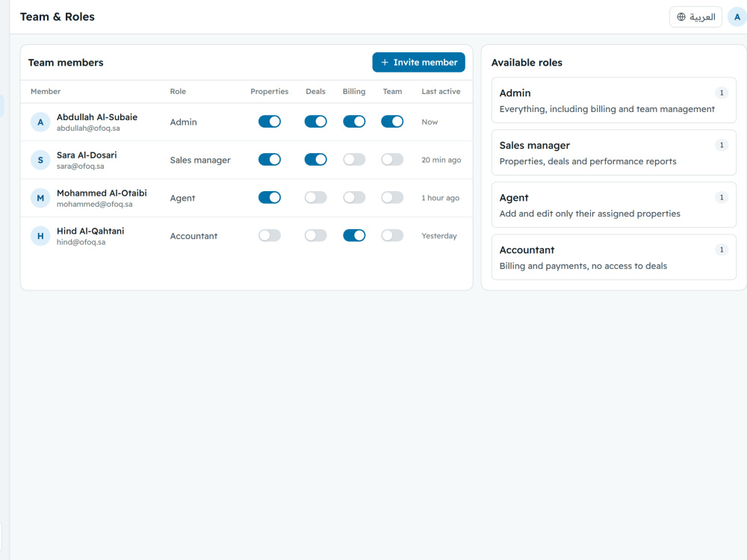Click the Invite member button
The image size is (747, 560).
pos(418,63)
